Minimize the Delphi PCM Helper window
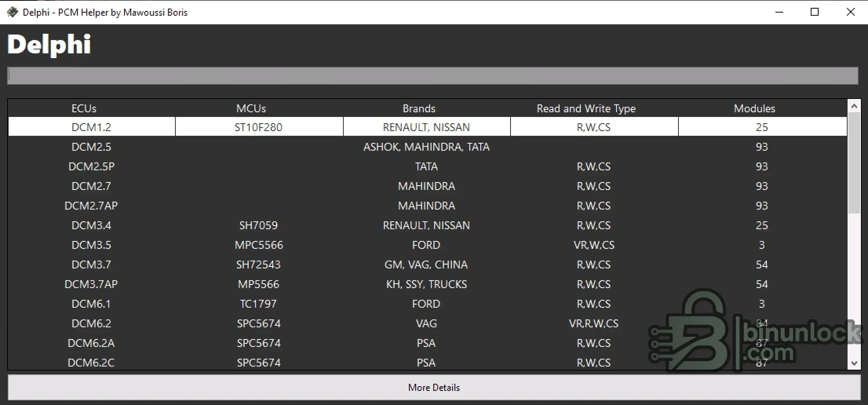The height and width of the screenshot is (405, 868). 779,12
